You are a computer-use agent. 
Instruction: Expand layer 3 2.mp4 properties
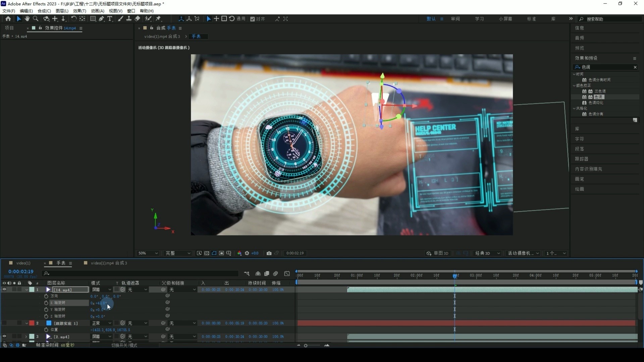coord(26,337)
